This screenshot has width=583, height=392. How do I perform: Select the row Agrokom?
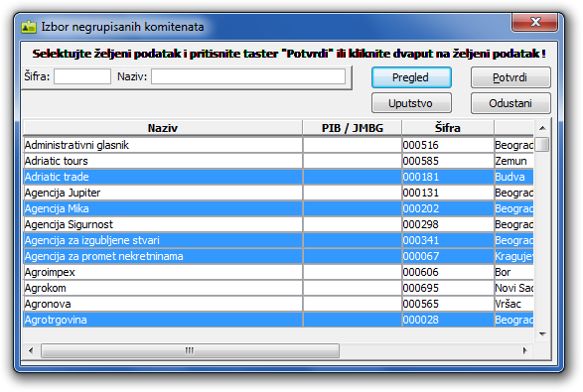pyautogui.click(x=278, y=289)
